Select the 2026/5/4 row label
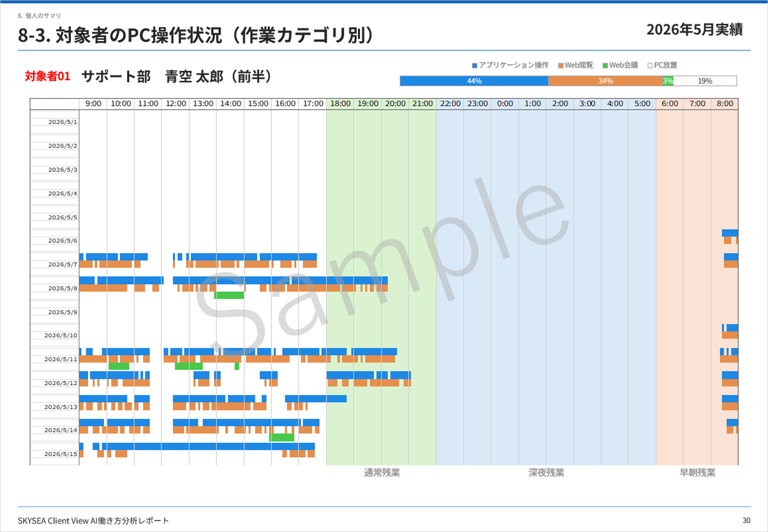 63,193
